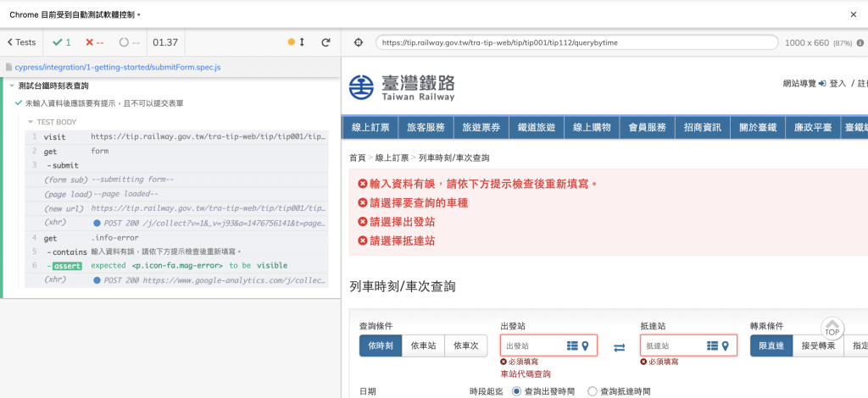This screenshot has height=398, width=868.
Task: Click the pending tests circle counter
Action: [x=129, y=42]
